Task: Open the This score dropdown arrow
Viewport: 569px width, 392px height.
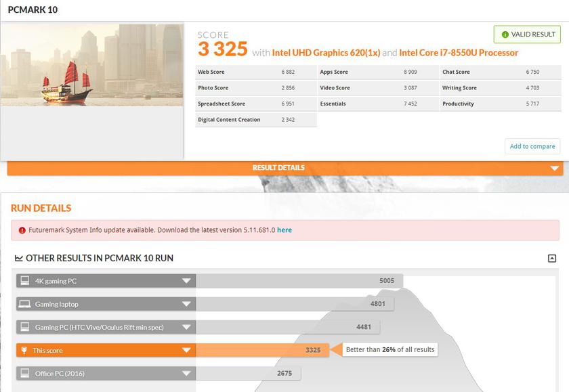Action: [186, 350]
